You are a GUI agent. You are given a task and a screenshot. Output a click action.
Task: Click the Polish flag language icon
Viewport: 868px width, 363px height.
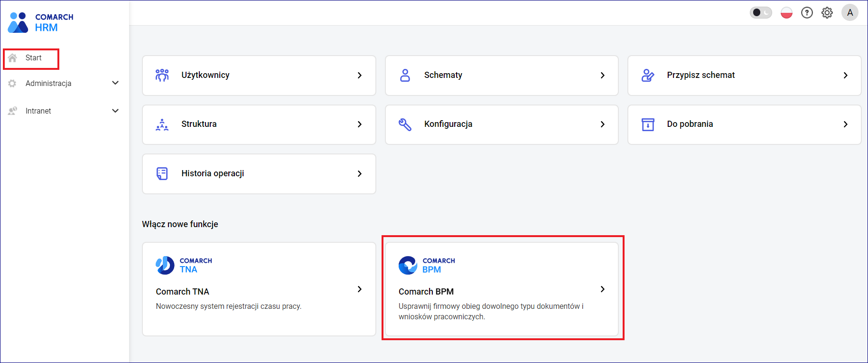pos(786,13)
